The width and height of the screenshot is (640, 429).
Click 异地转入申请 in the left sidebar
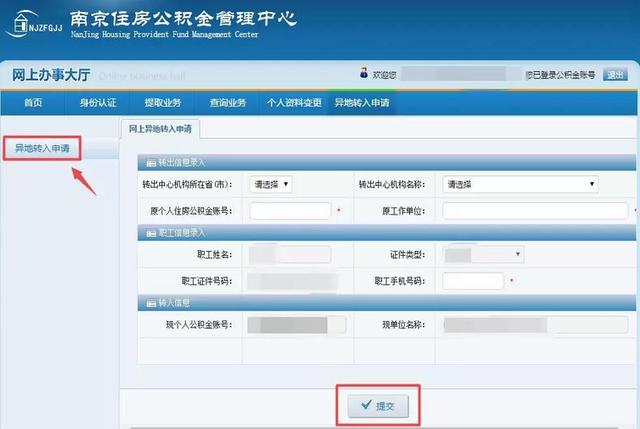click(x=42, y=148)
